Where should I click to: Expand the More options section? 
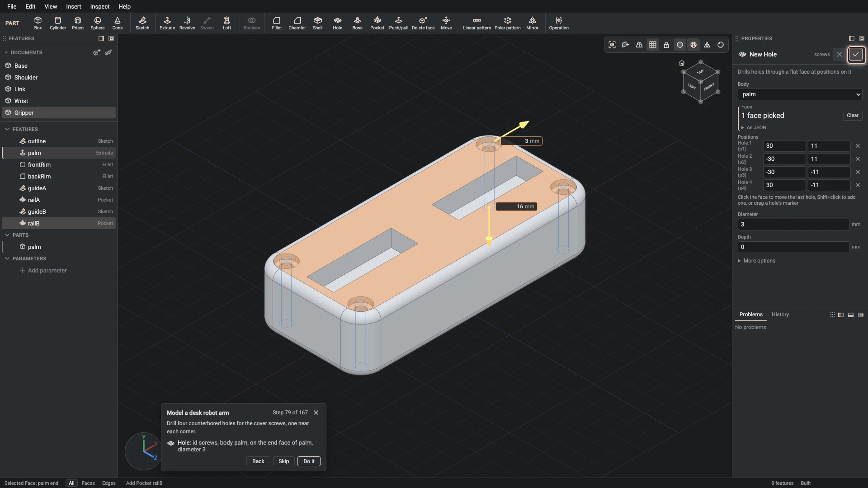[x=757, y=261]
